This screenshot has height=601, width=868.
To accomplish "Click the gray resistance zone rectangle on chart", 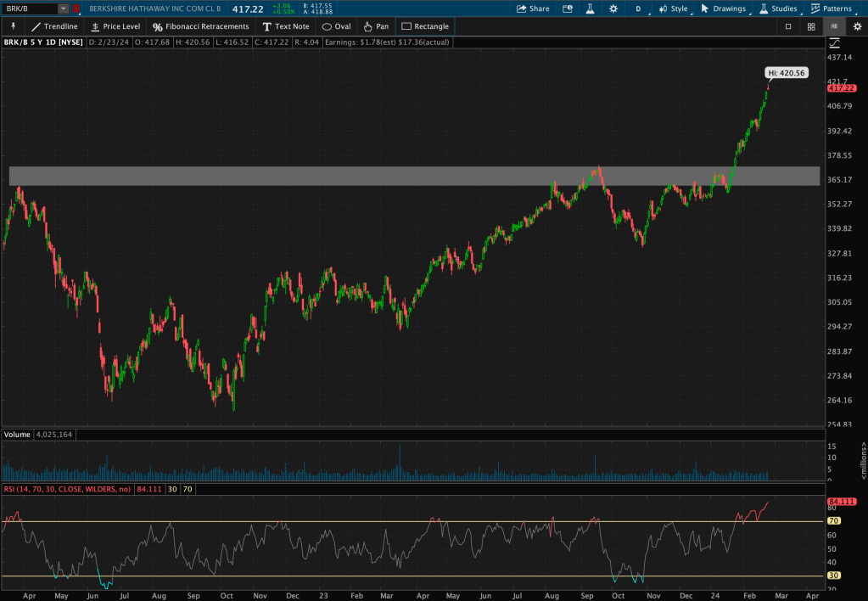I will click(x=414, y=176).
